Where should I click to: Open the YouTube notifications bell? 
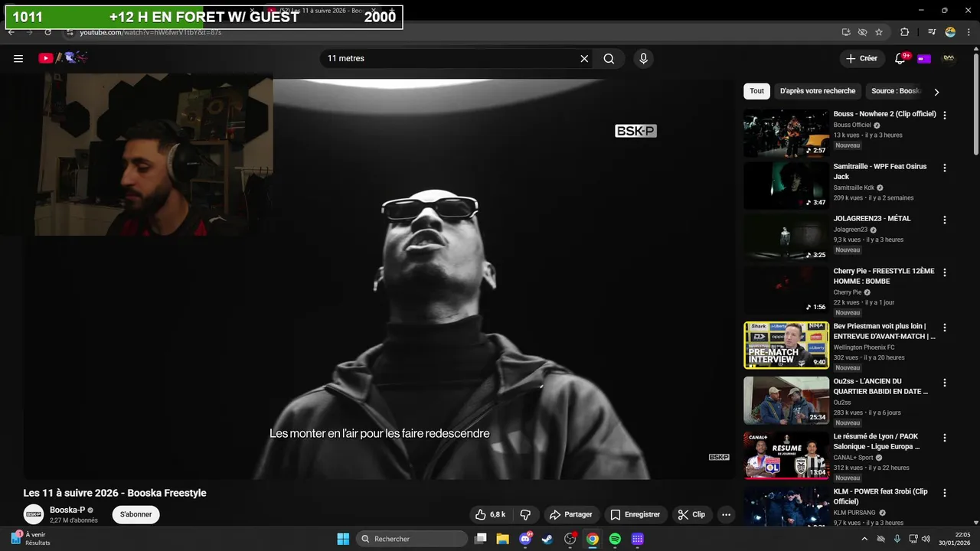tap(900, 58)
